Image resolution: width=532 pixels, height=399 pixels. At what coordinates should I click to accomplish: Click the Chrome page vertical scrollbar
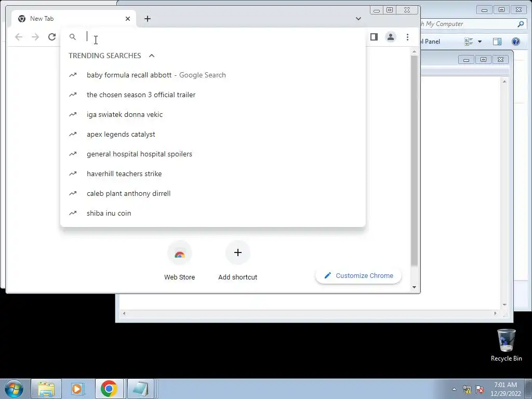(x=414, y=160)
